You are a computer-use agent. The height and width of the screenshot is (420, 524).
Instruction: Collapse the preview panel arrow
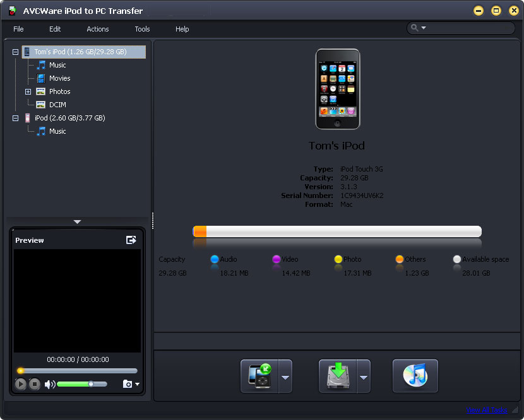pyautogui.click(x=77, y=222)
